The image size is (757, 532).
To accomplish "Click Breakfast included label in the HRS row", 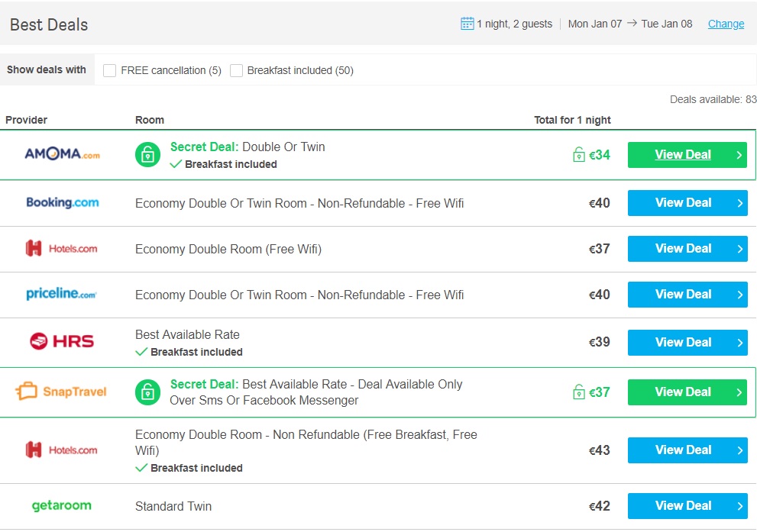I will [196, 352].
